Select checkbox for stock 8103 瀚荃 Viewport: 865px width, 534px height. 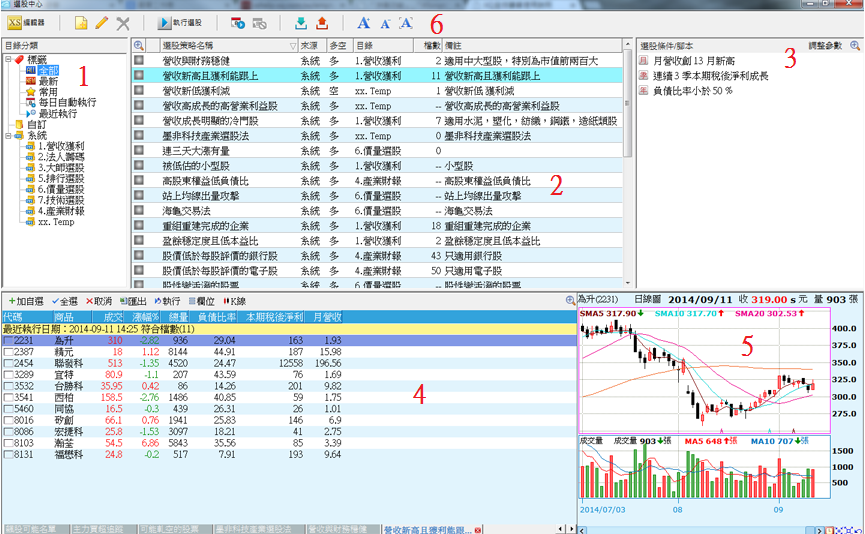8,441
